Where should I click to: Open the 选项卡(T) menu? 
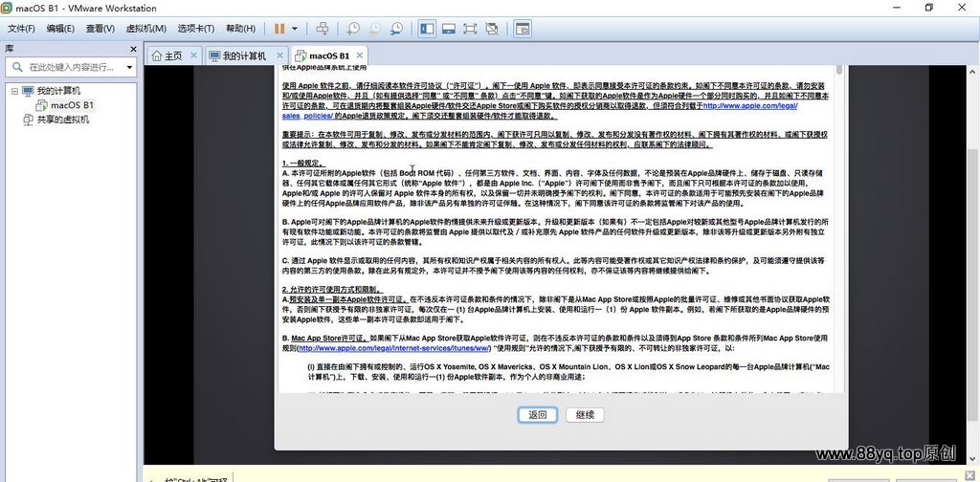[195, 29]
